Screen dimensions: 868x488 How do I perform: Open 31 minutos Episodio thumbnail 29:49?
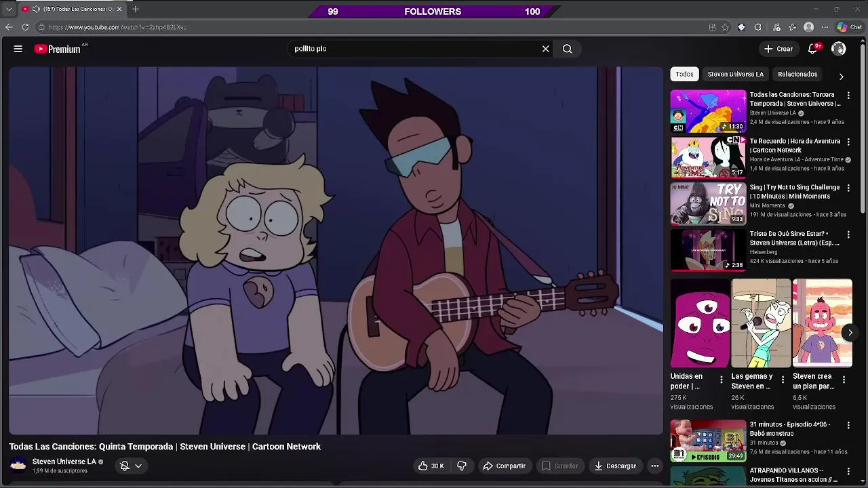pyautogui.click(x=708, y=441)
